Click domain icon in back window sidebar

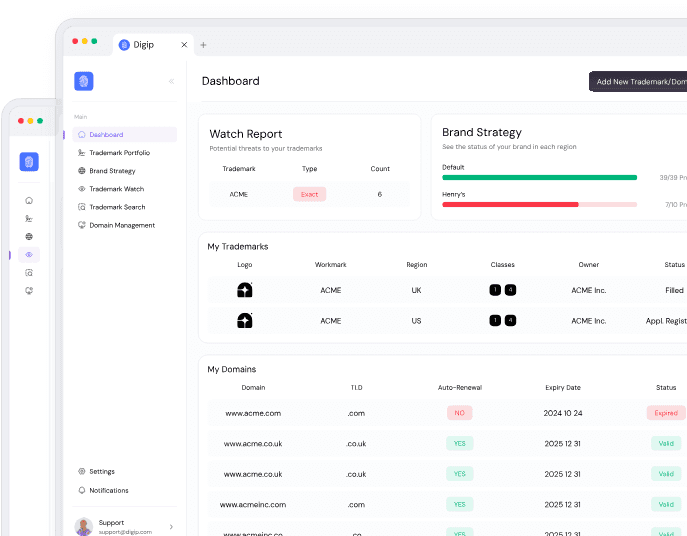[29, 291]
